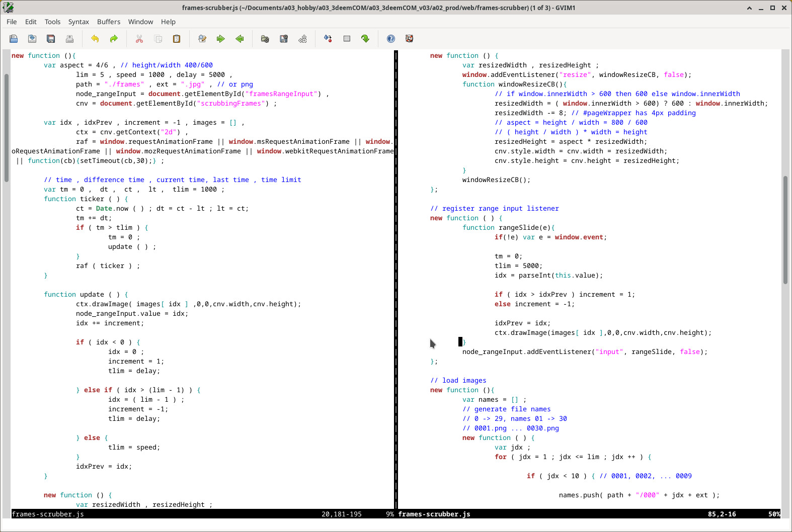Click the Paste clipboard icon
The height and width of the screenshot is (532, 792).
click(177, 39)
